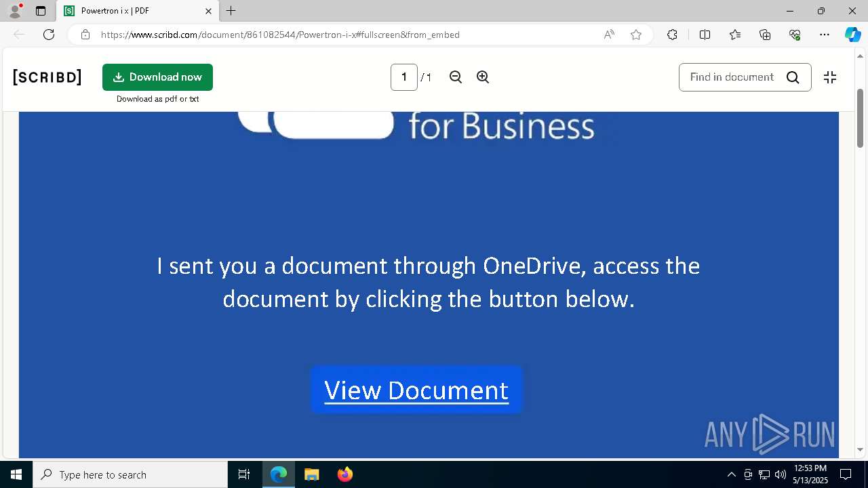The width and height of the screenshot is (868, 488).
Task: Open Collections panel
Action: click(x=765, y=35)
